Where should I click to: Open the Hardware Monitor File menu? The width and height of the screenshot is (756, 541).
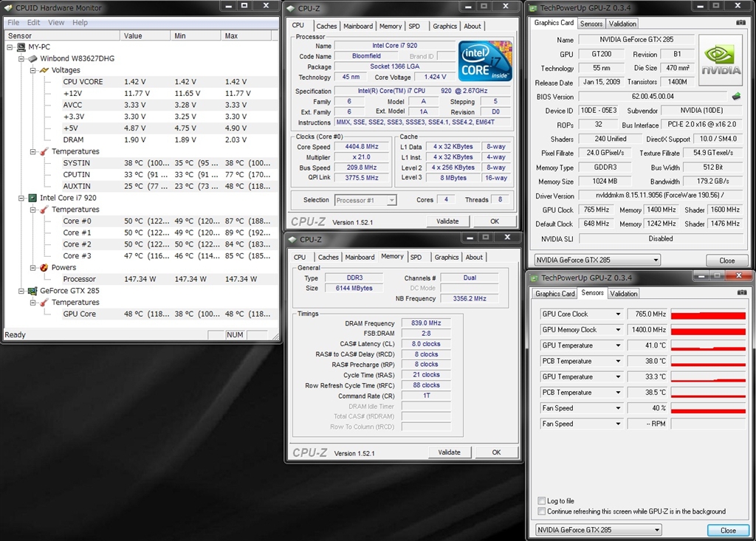coord(13,22)
